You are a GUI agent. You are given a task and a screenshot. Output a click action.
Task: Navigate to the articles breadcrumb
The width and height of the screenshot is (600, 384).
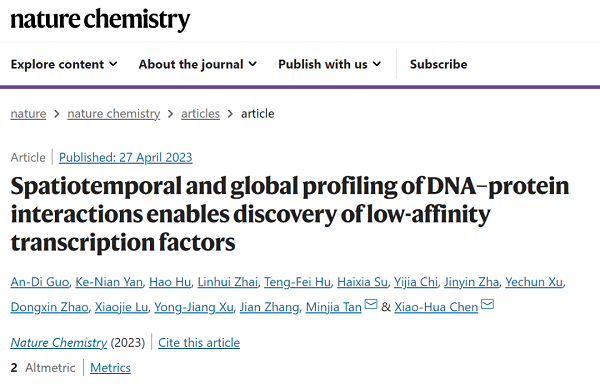click(201, 114)
